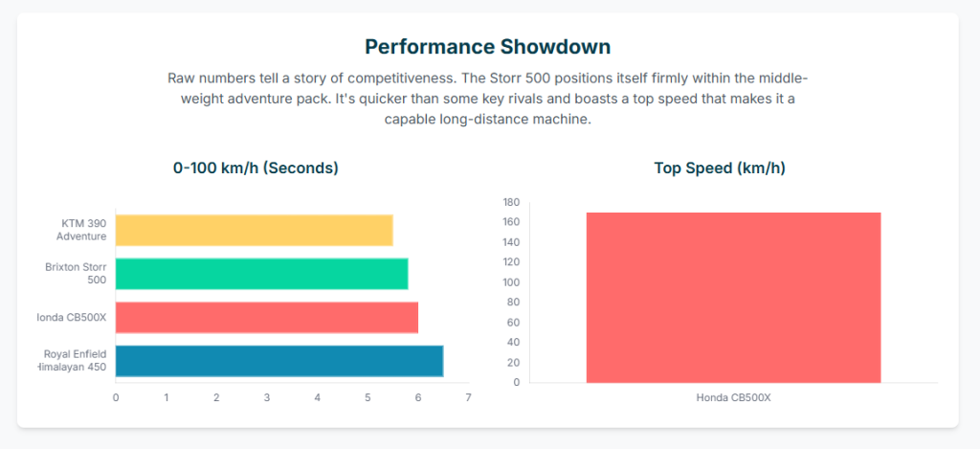This screenshot has width=980, height=449.
Task: Click the Honda CB500X label in acceleration chart
Action: pos(73,318)
